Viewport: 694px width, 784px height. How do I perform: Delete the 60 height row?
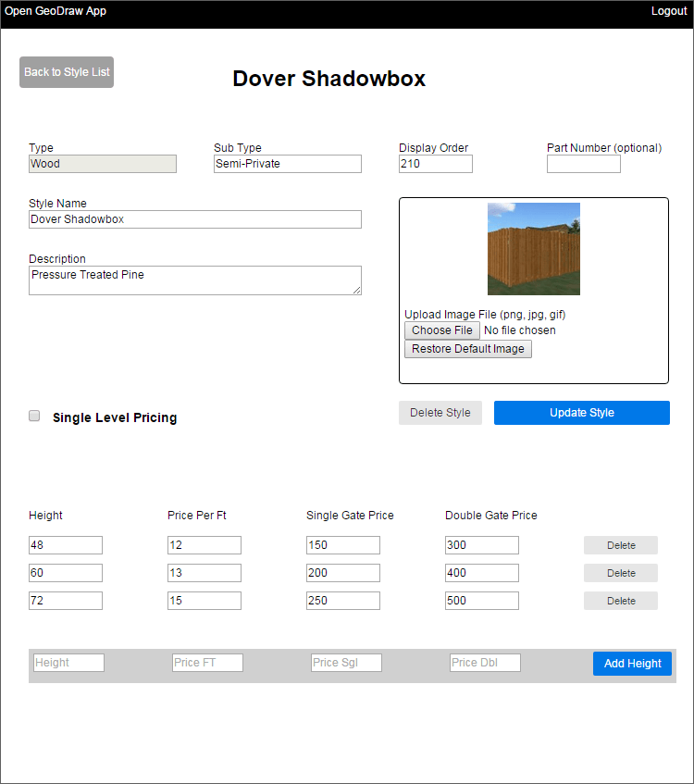pos(621,573)
